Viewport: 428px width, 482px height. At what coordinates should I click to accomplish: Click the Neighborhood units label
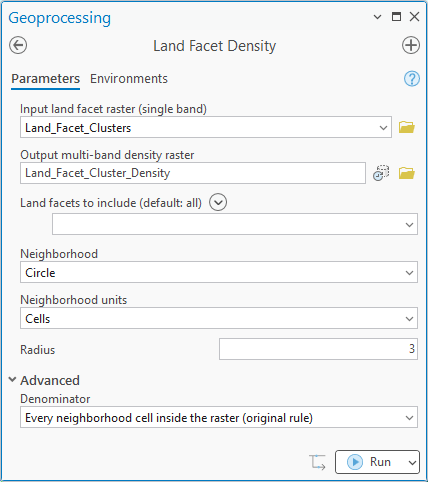(x=74, y=300)
